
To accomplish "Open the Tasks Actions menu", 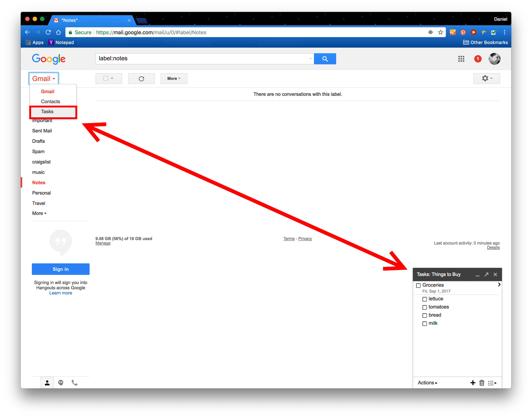I will point(427,383).
